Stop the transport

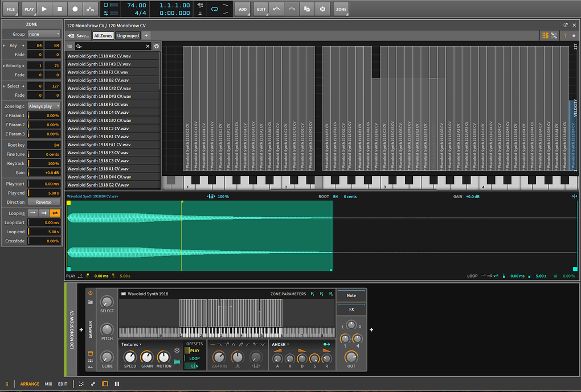click(x=60, y=9)
